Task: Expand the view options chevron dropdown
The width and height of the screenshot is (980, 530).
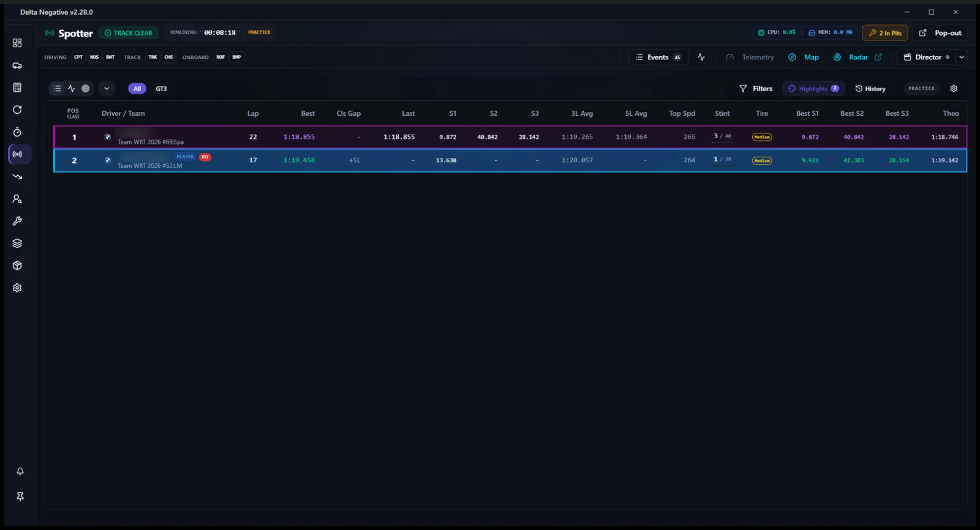Action: coord(107,89)
